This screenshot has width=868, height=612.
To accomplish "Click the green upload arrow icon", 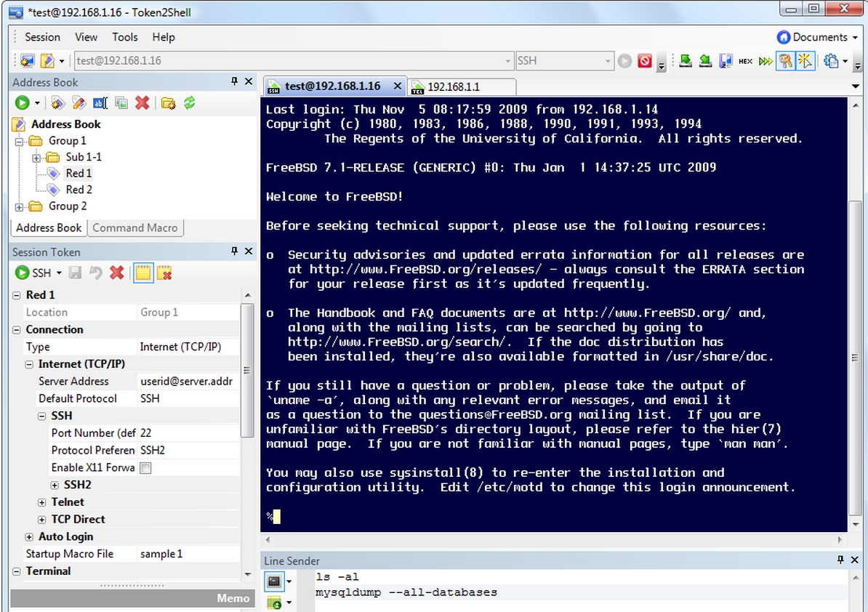I will pos(686,60).
